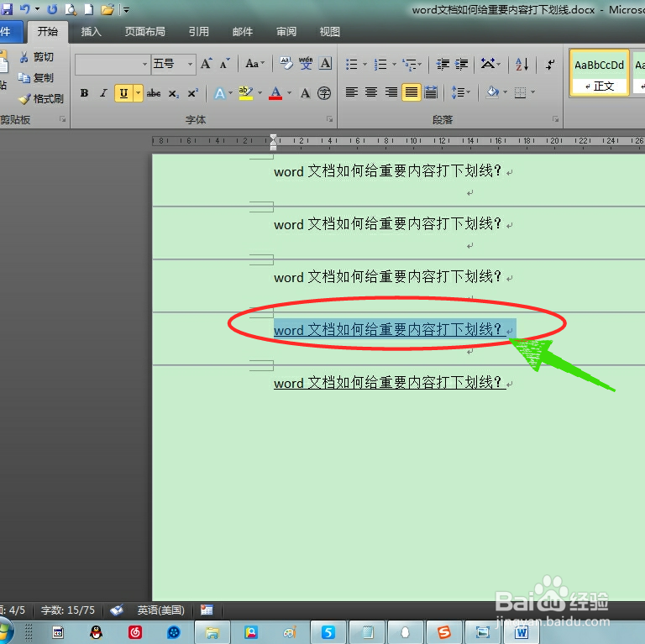Click the spell check icon in status bar
Screen dimensions: 645x644
click(117, 610)
